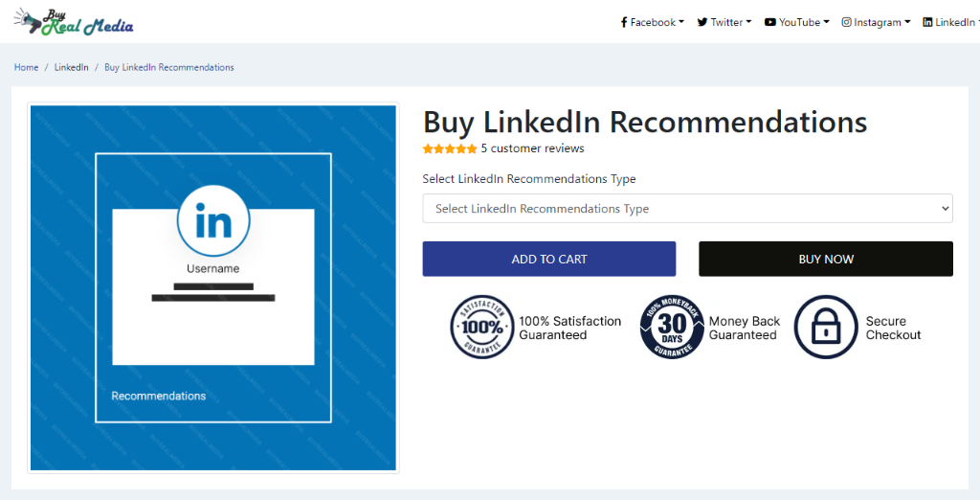Click the Secure Checkout padlock icon
The image size is (980, 500).
[x=826, y=327]
